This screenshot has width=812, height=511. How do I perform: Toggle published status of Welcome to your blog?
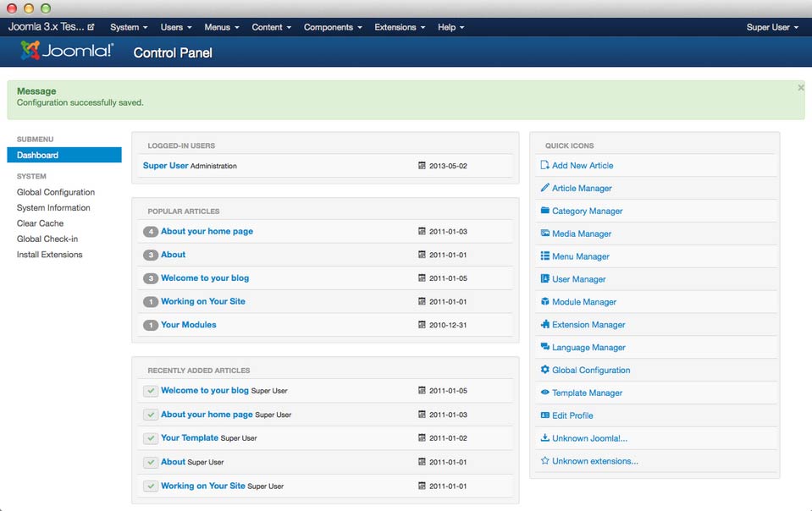(151, 391)
